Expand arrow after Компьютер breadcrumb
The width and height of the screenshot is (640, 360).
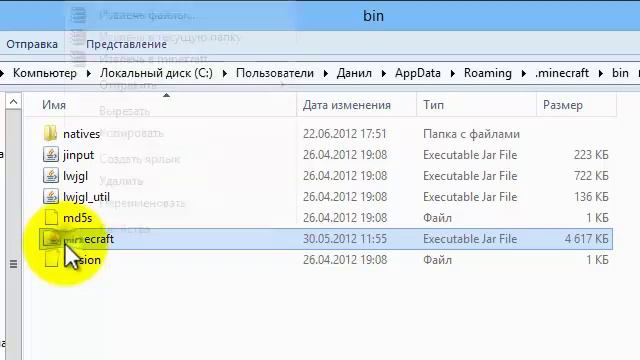click(89, 73)
